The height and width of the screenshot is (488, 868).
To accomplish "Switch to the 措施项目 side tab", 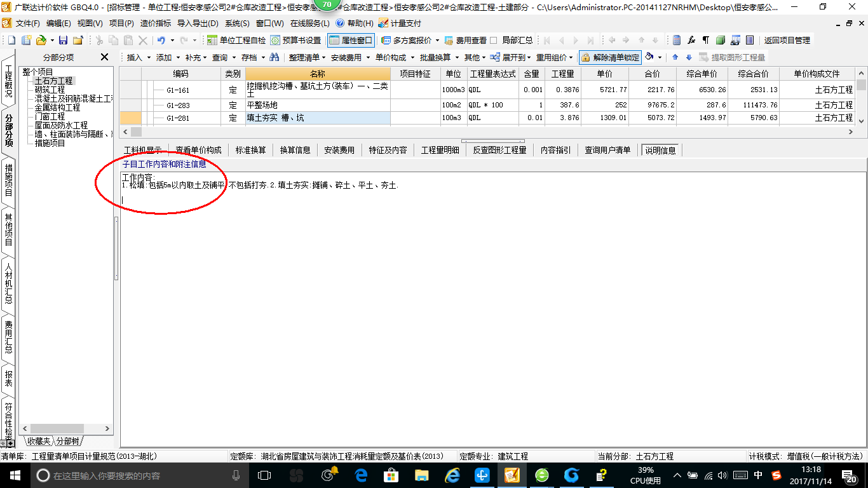I will 8,180.
